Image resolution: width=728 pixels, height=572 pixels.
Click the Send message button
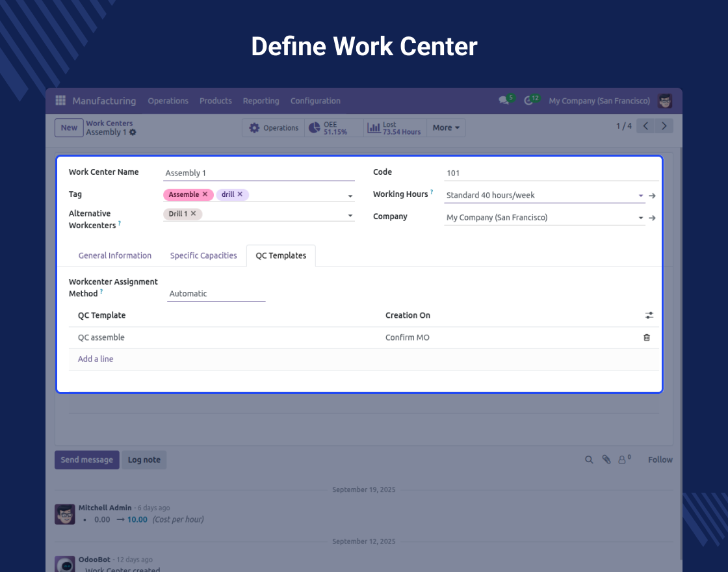(x=87, y=460)
